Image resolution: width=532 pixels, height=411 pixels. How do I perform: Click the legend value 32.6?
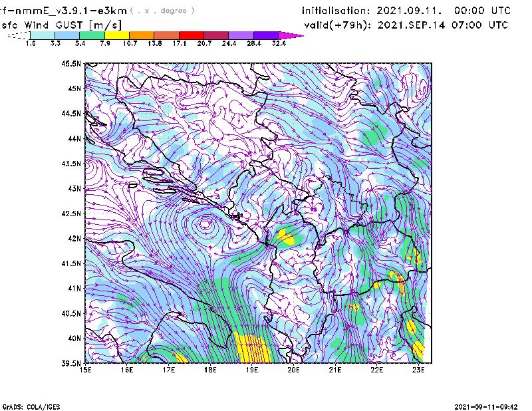[x=279, y=43]
